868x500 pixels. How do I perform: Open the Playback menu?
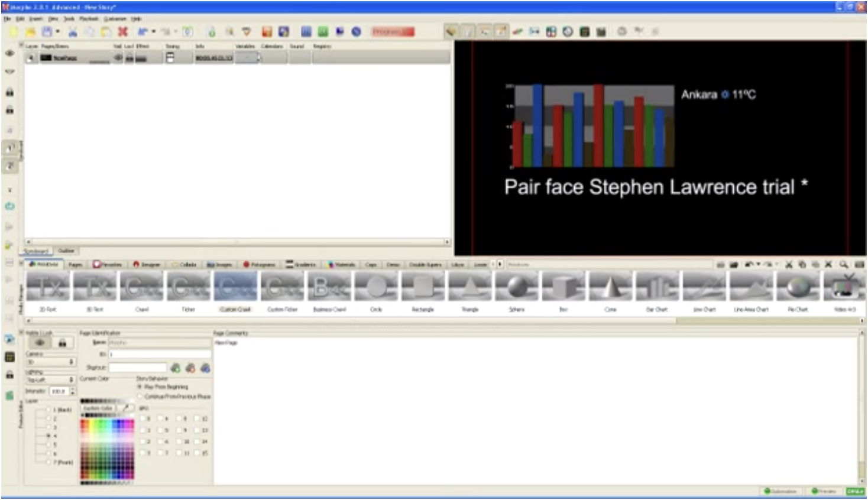(x=89, y=19)
